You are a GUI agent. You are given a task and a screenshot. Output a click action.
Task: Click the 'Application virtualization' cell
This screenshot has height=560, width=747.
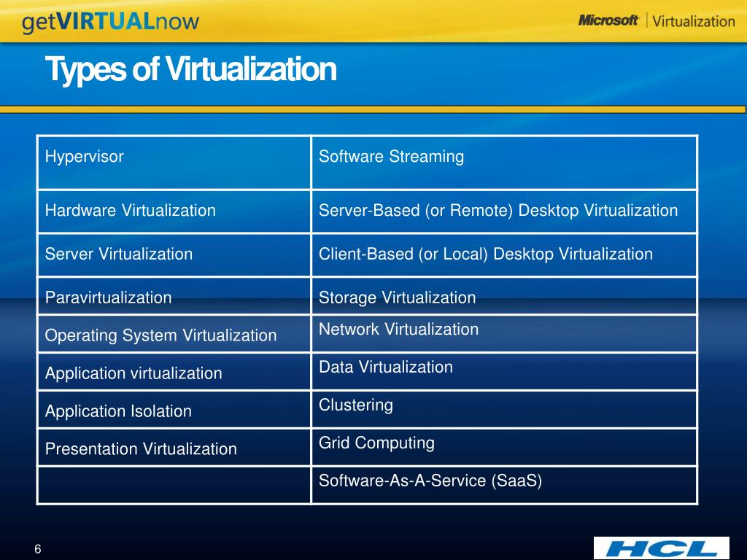point(174,372)
